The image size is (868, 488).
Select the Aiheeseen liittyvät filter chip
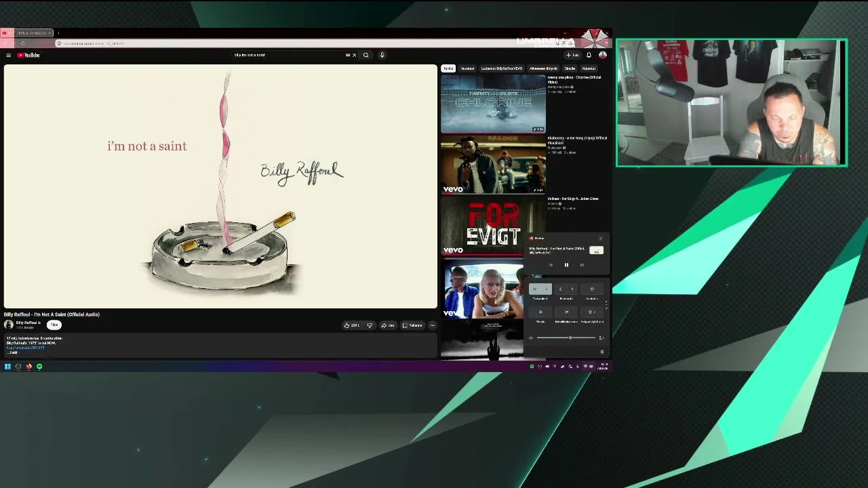(x=543, y=68)
